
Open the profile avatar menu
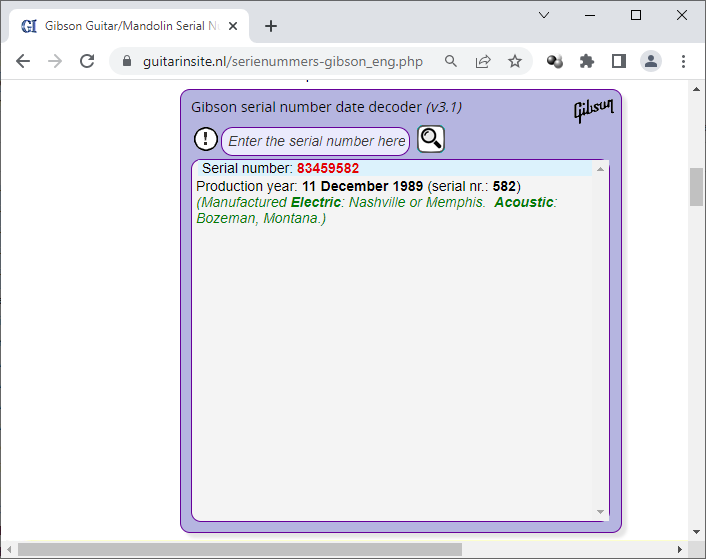(x=651, y=61)
